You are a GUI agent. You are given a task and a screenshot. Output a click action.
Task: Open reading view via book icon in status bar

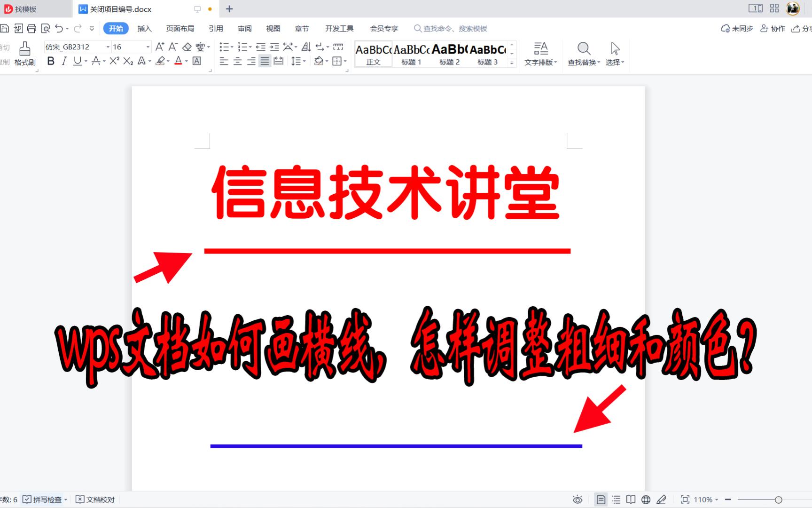click(631, 499)
